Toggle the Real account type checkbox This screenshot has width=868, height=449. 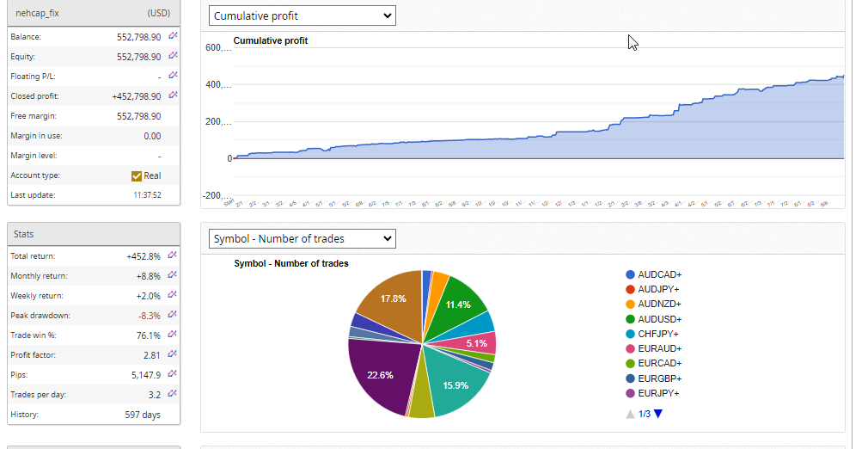click(x=137, y=175)
